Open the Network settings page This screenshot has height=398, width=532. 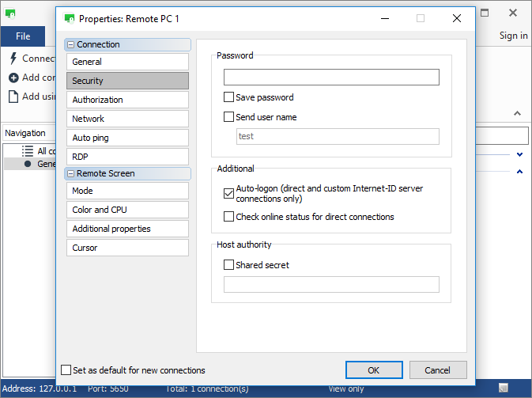(x=126, y=119)
